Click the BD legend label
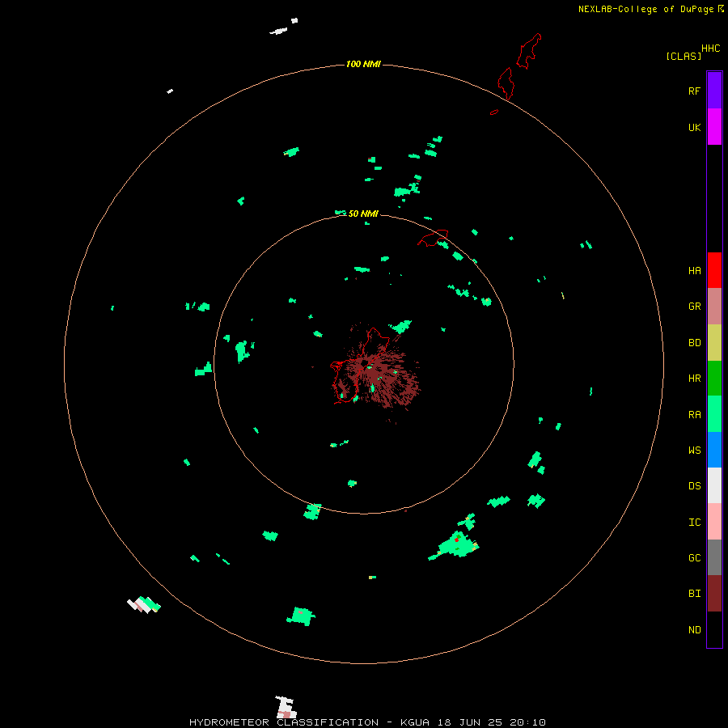 point(694,343)
